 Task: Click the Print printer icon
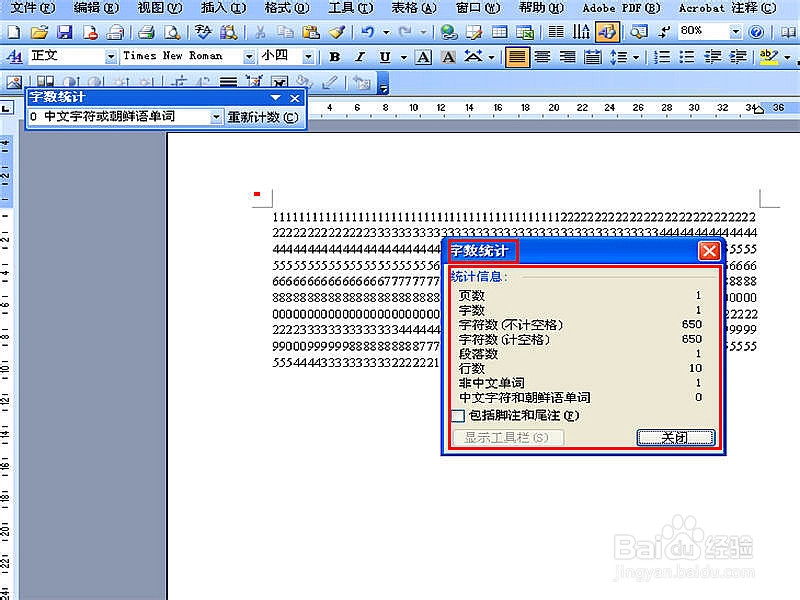point(146,33)
